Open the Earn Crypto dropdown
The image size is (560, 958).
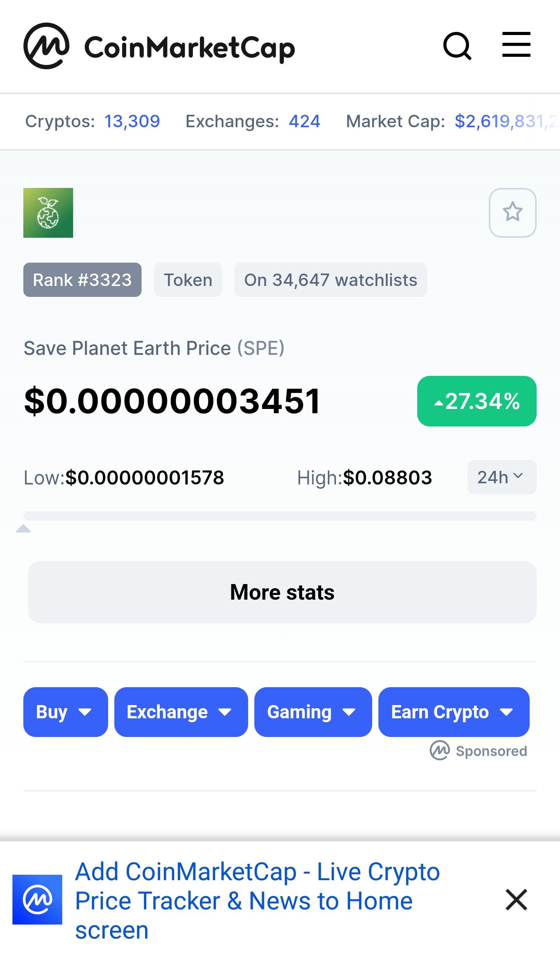(454, 712)
